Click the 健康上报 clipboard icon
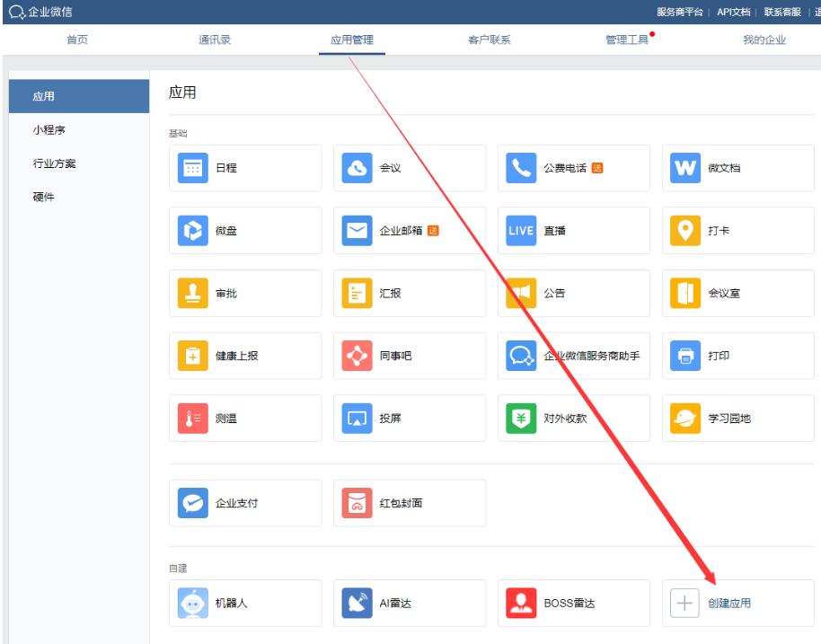 (193, 356)
